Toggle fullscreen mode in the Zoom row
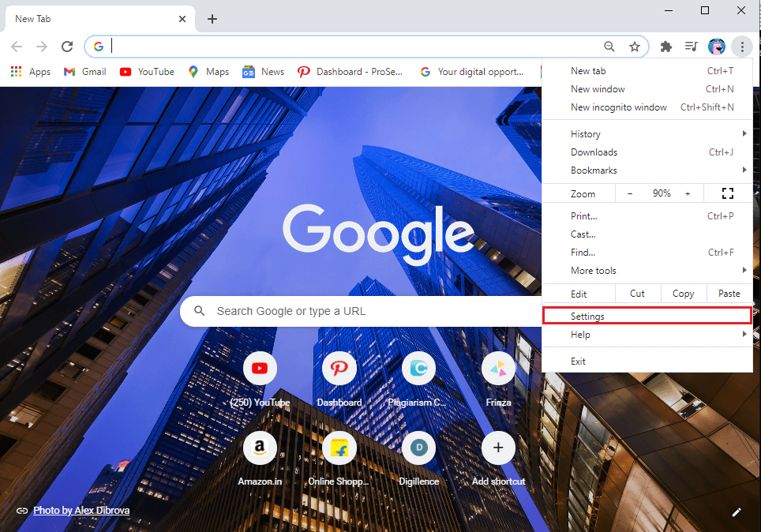This screenshot has height=532, width=761. [x=727, y=193]
